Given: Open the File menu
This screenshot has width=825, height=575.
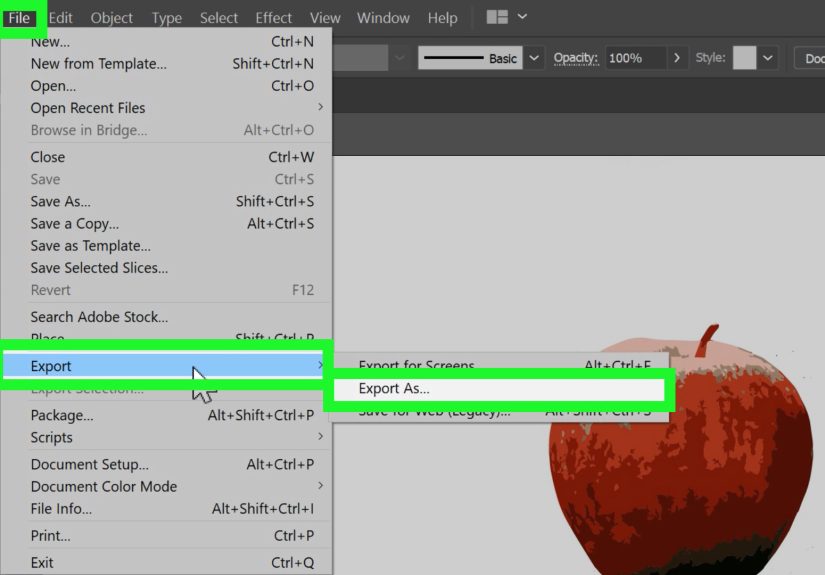Looking at the screenshot, I should coord(19,18).
